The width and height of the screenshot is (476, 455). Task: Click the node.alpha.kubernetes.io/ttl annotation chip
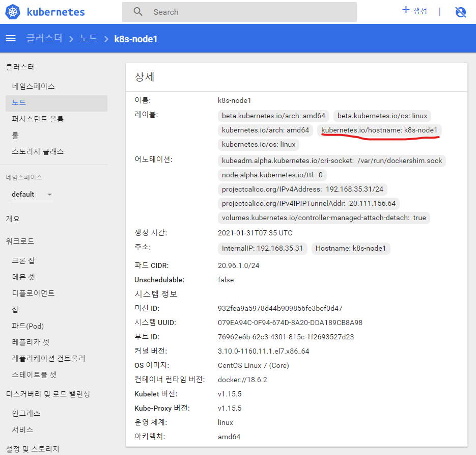(x=272, y=175)
